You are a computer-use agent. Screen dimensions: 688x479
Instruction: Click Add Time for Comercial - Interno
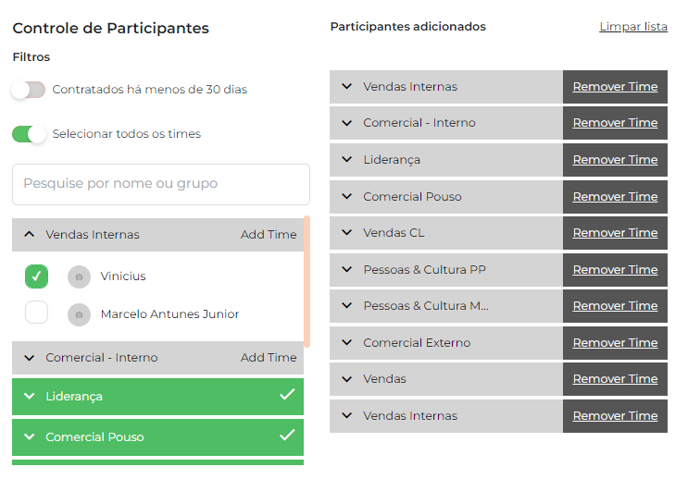coord(269,358)
